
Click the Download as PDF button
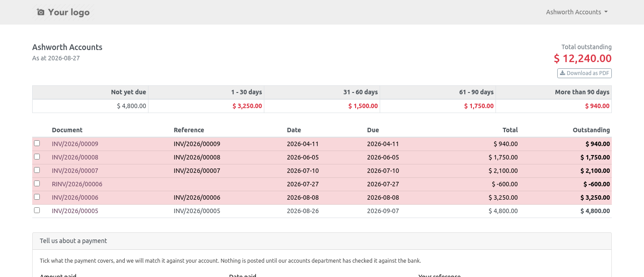[585, 73]
